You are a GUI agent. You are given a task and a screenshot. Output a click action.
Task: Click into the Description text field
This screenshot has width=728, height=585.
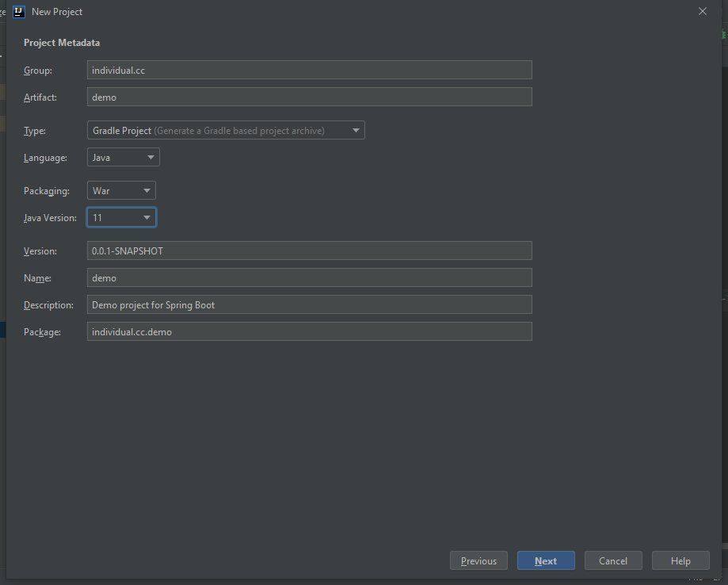coord(309,305)
